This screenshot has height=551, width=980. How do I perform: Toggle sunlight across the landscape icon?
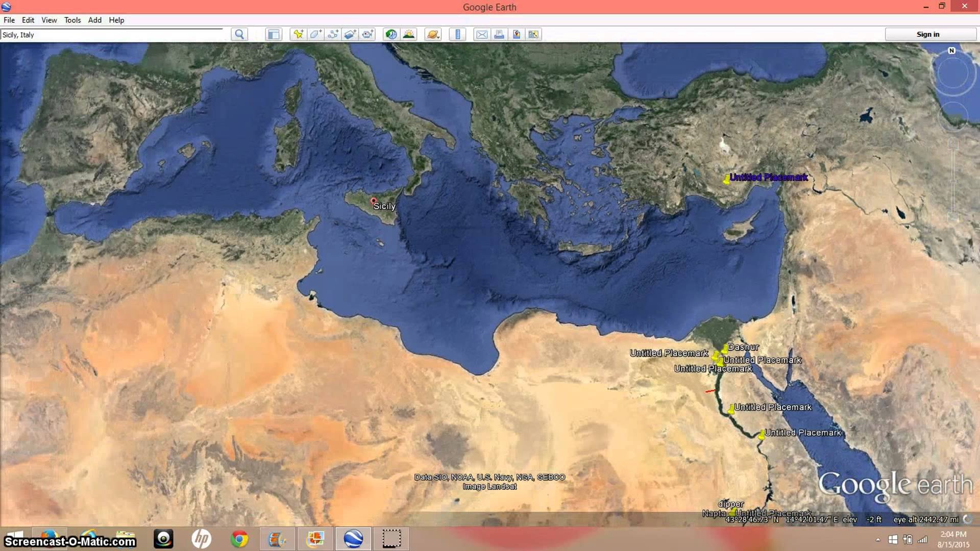click(409, 34)
